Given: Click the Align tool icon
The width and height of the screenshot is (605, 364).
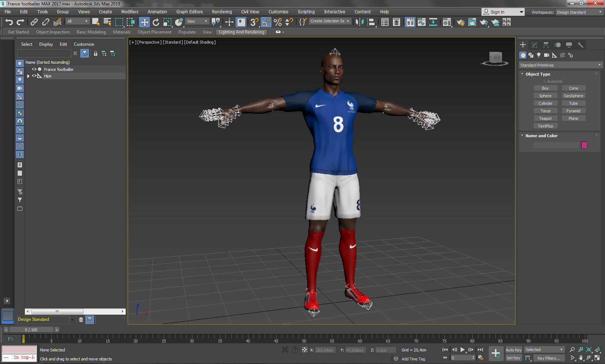Looking at the screenshot, I should point(371,22).
